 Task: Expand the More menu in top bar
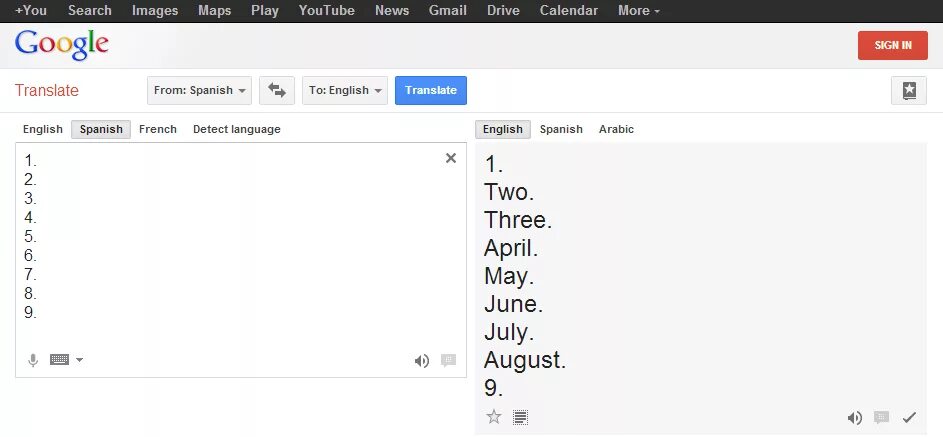(639, 11)
